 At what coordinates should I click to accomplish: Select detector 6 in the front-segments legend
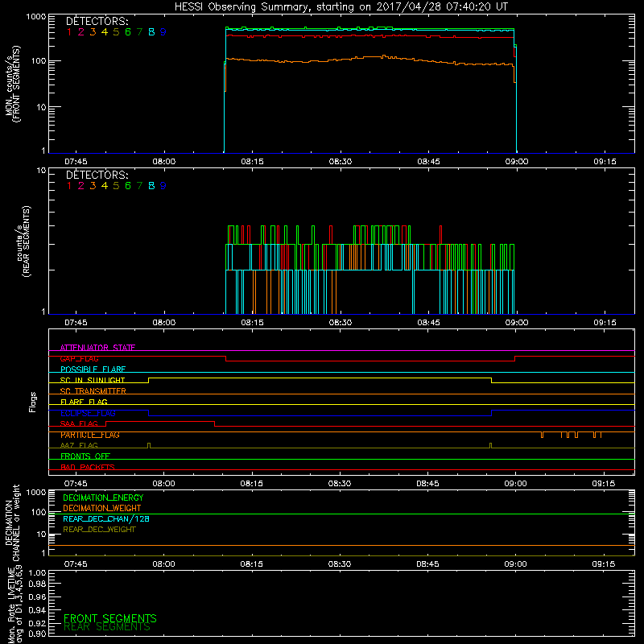click(128, 32)
